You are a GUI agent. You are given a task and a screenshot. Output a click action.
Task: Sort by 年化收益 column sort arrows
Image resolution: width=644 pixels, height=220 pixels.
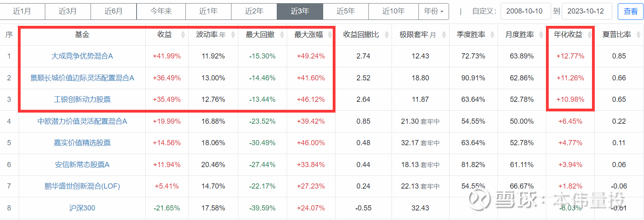[590, 35]
